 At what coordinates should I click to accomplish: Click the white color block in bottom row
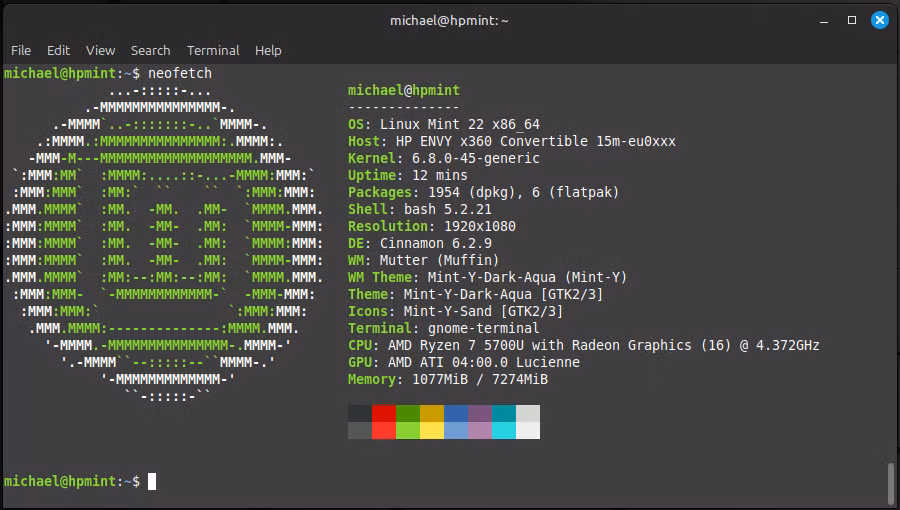(528, 430)
